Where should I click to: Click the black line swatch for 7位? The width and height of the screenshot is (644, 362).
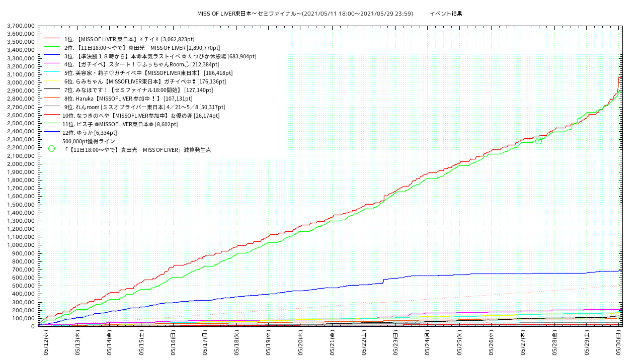click(52, 89)
